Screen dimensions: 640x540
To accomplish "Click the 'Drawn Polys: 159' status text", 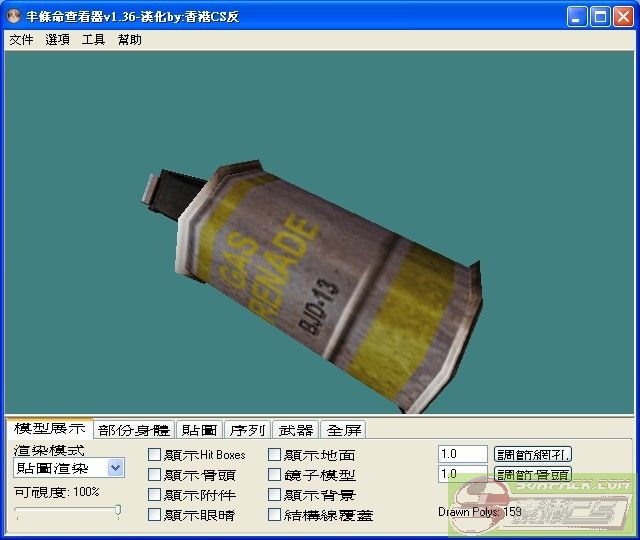I will [480, 512].
